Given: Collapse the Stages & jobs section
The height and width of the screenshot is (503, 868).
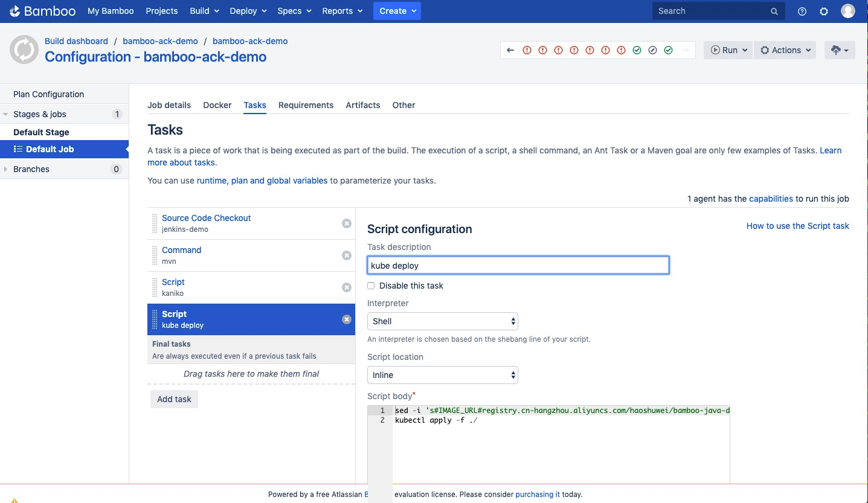Looking at the screenshot, I should pyautogui.click(x=5, y=114).
